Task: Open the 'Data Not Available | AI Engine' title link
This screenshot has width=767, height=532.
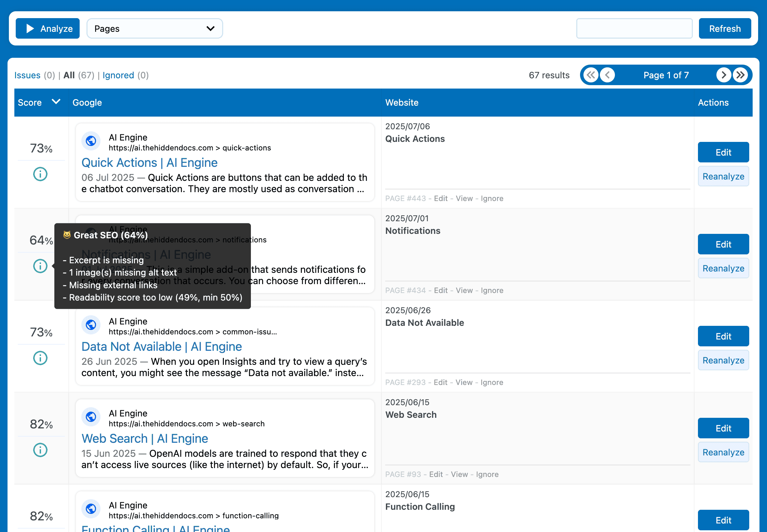Action: point(162,347)
